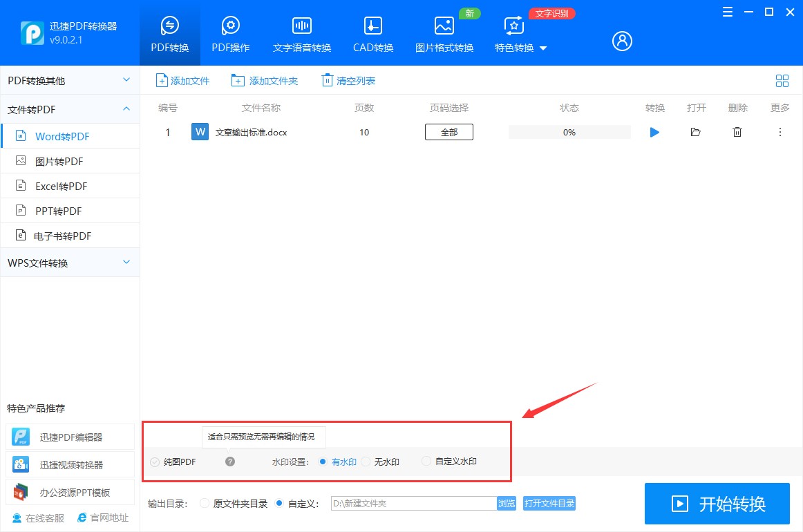Select the 有水印 radio button
Image resolution: width=803 pixels, height=532 pixels.
point(323,462)
